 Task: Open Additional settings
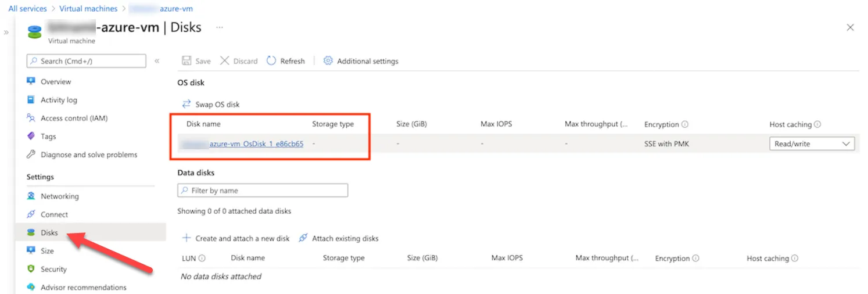point(361,61)
